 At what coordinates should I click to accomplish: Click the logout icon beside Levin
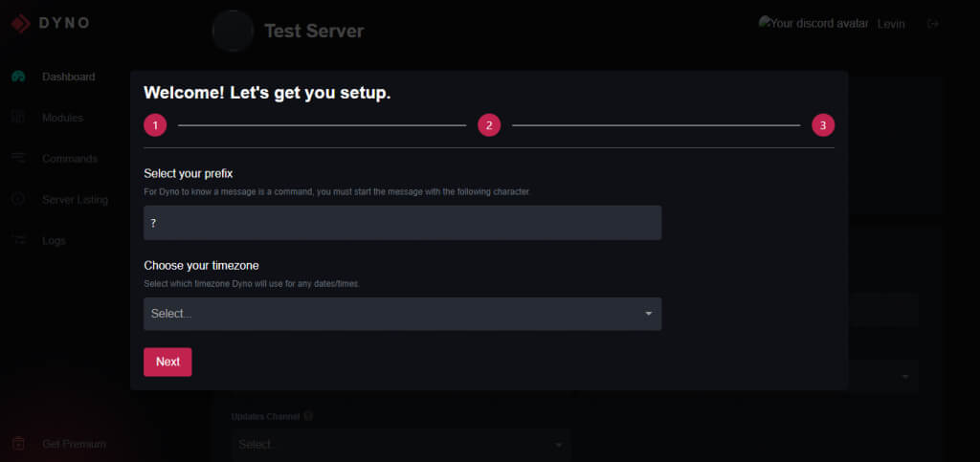coord(933,24)
